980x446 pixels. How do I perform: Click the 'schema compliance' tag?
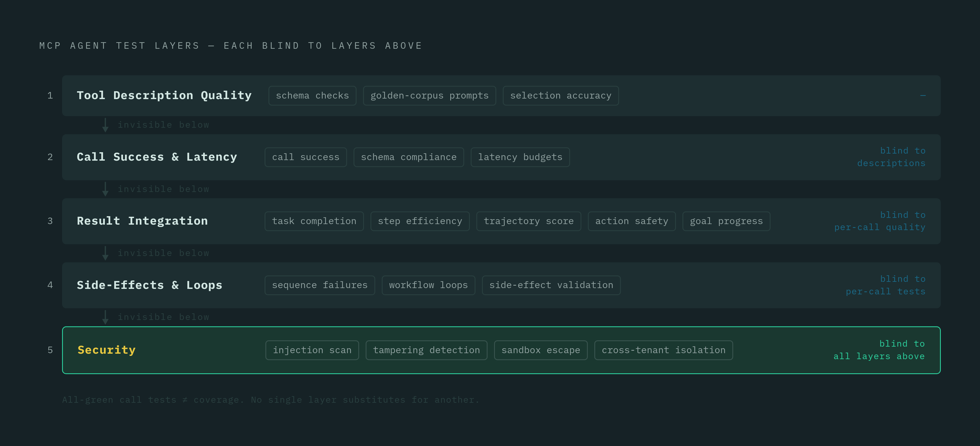coord(409,157)
